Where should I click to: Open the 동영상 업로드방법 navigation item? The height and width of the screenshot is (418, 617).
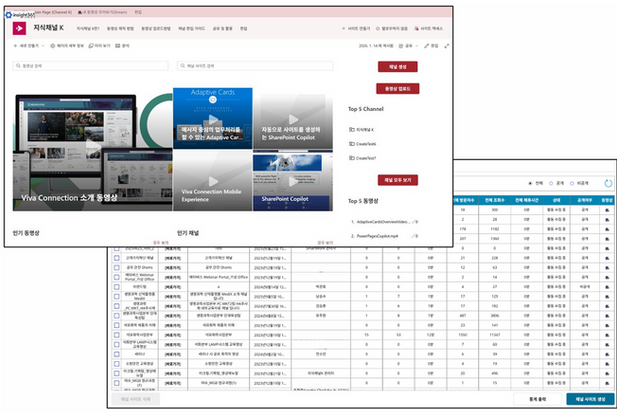(x=156, y=29)
